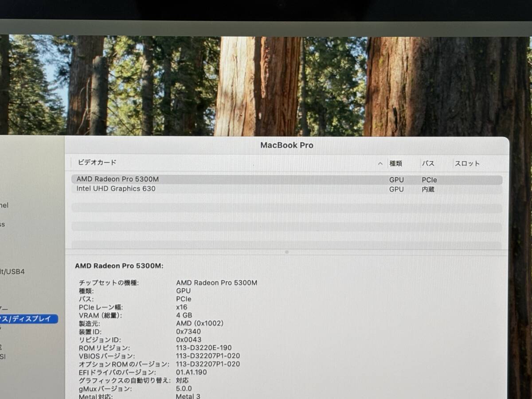Click the 対応 automatic switching value
The width and height of the screenshot is (532, 399).
click(182, 380)
